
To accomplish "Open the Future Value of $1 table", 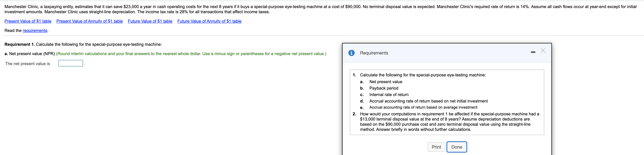I will tap(150, 21).
